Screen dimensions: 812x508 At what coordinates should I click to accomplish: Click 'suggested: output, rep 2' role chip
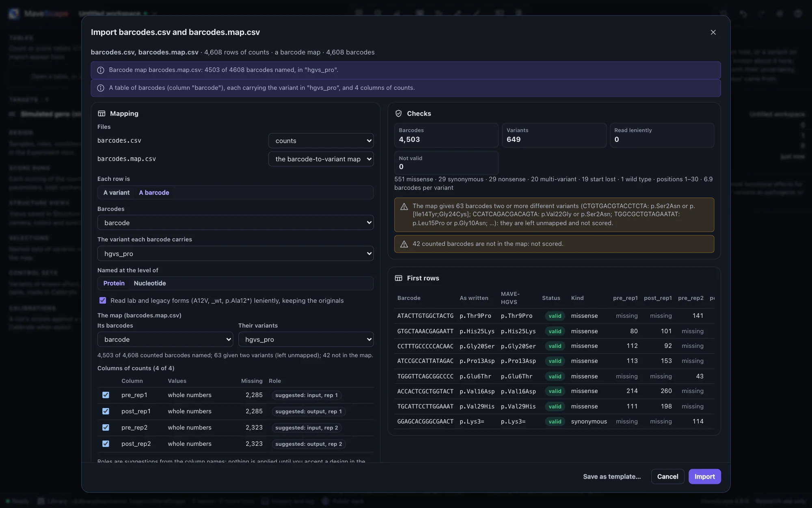309,444
